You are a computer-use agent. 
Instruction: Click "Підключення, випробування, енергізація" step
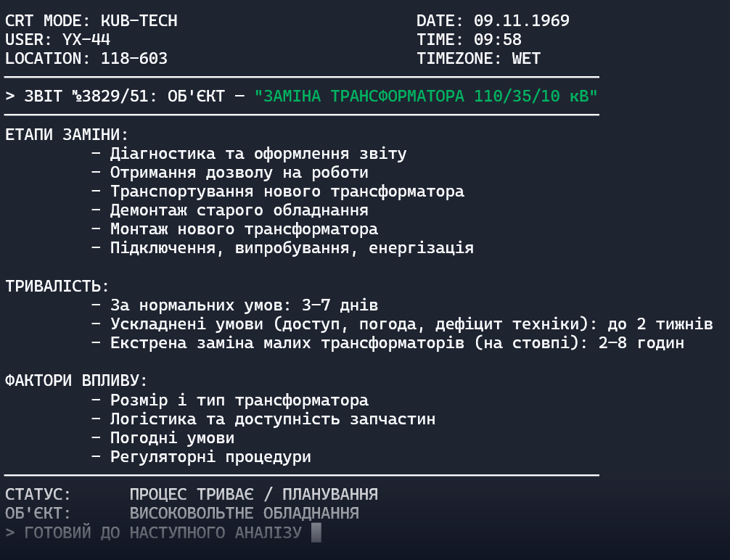pyautogui.click(x=292, y=248)
